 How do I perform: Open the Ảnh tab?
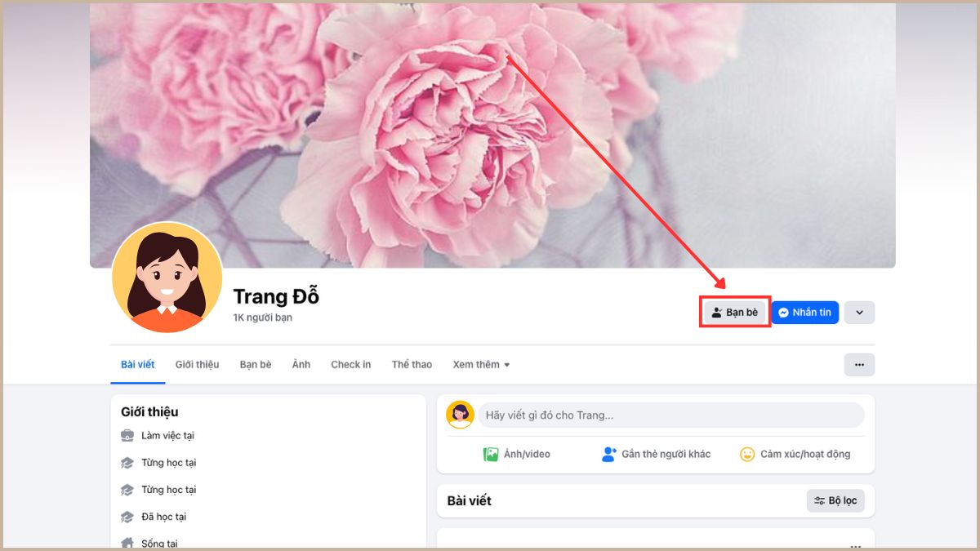(301, 365)
